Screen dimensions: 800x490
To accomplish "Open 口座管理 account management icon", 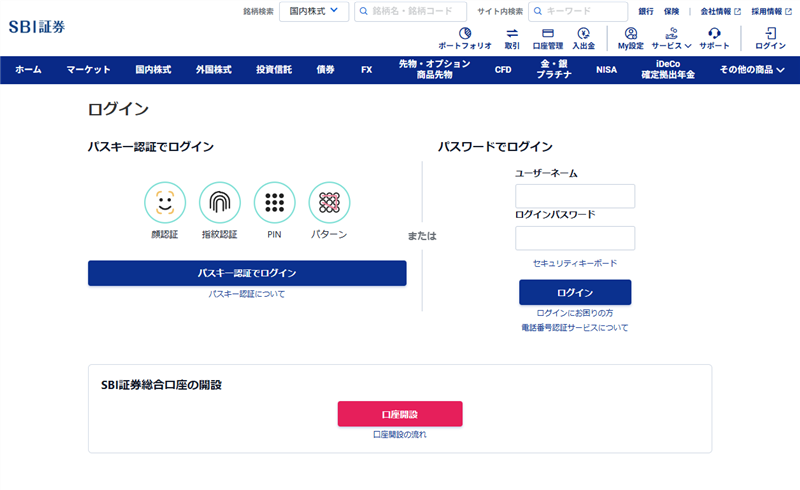I will point(548,33).
